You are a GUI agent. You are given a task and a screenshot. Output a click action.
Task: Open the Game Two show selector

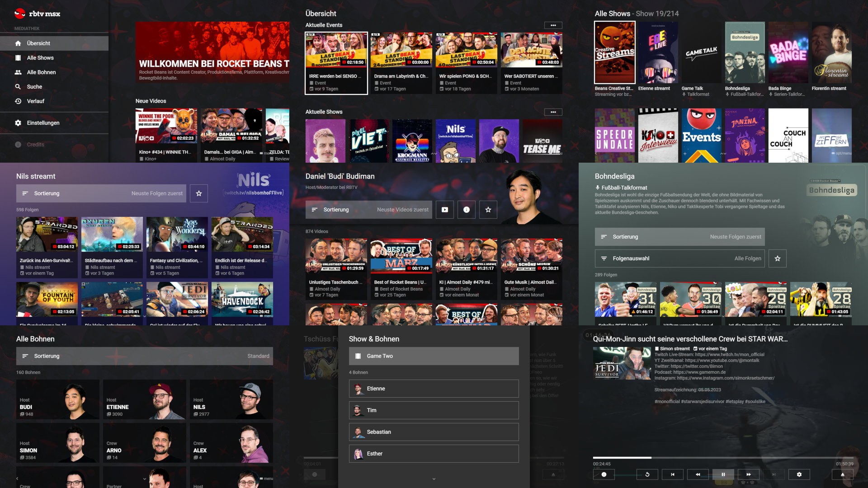(x=434, y=356)
